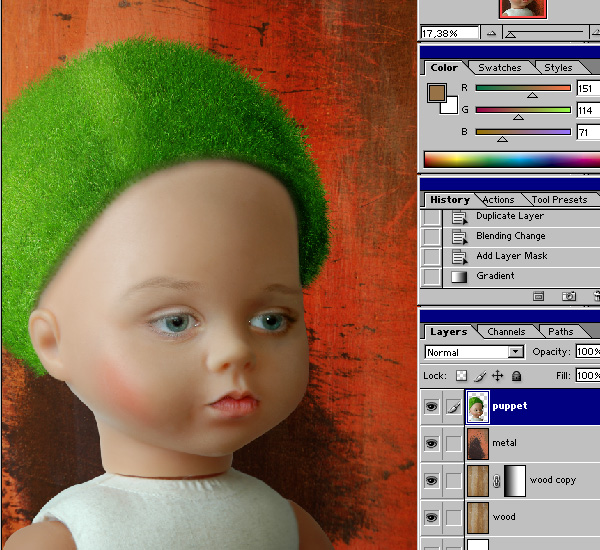Click the wood copy layer mask thumbnail
The width and height of the screenshot is (600, 550).
pos(515,481)
